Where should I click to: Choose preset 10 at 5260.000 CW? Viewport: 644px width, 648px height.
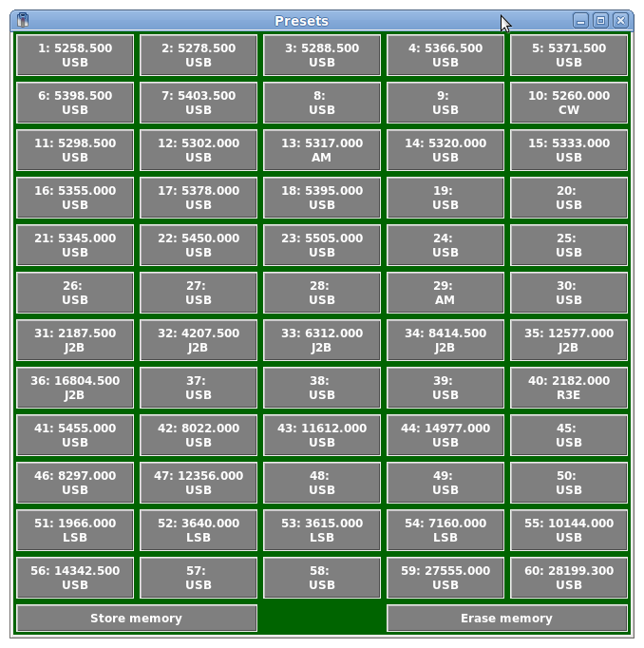tap(568, 103)
